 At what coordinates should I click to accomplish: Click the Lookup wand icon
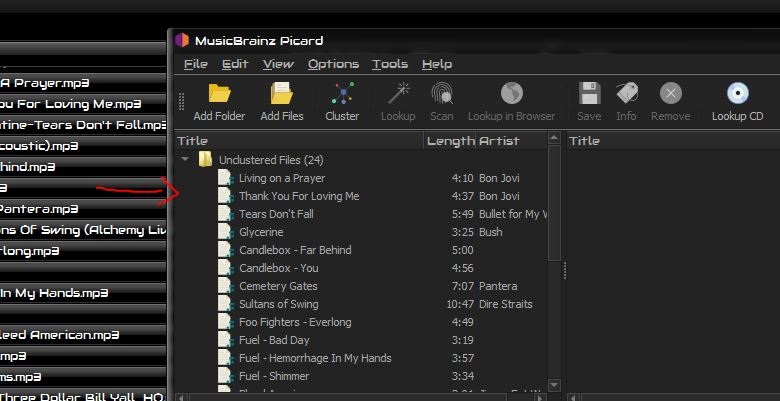[x=398, y=95]
